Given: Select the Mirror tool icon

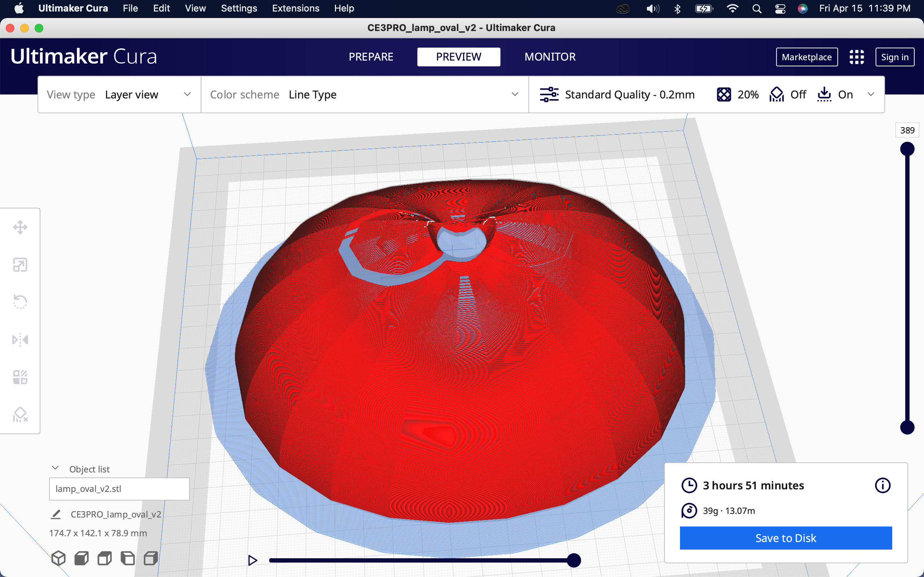Looking at the screenshot, I should [x=20, y=339].
